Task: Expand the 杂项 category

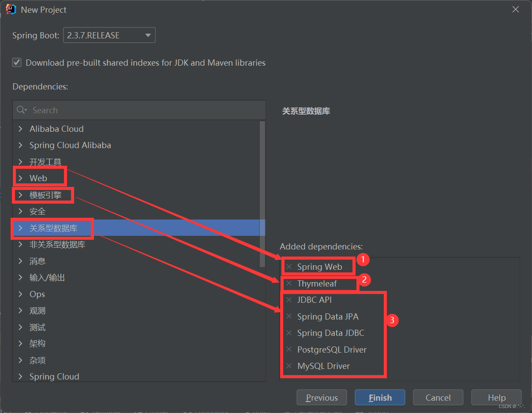Action: tap(20, 360)
